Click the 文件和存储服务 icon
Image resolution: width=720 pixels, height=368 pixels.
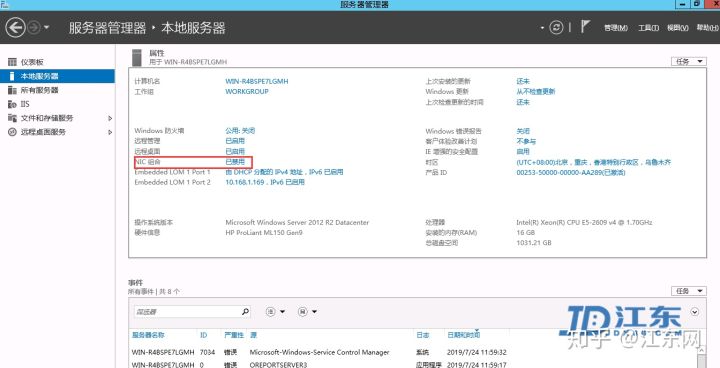pos(12,118)
